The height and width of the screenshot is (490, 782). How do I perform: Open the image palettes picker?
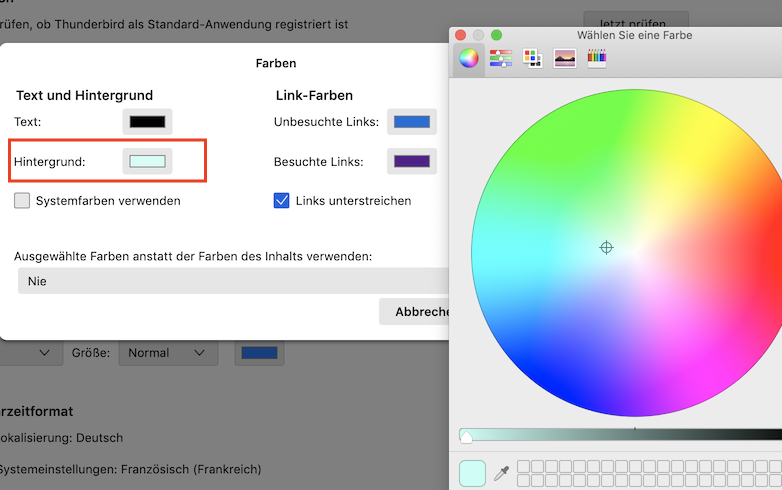pyautogui.click(x=564, y=59)
